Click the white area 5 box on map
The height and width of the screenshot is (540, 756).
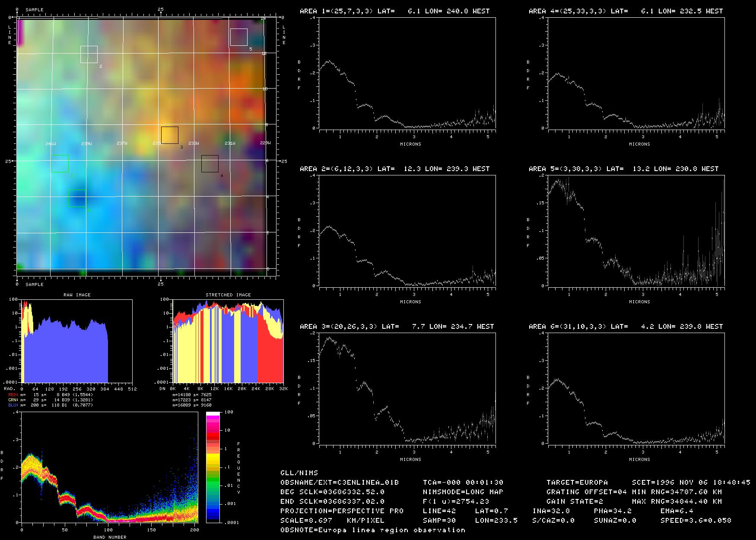[238, 37]
